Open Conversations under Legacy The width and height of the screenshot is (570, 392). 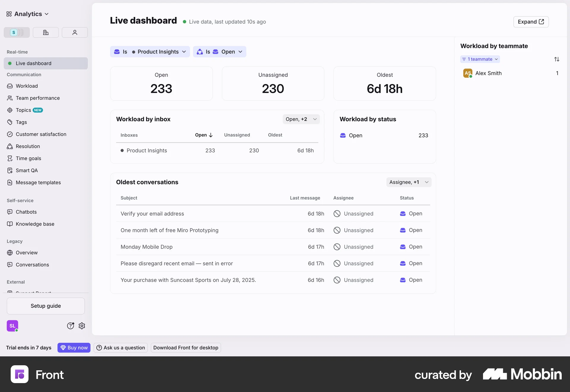pos(32,265)
